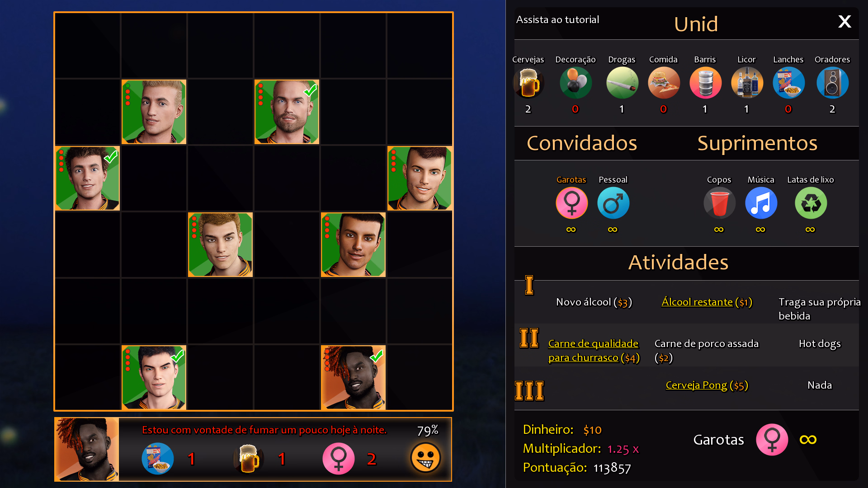Select the Pessoal guest type
The height and width of the screenshot is (488, 868).
tap(613, 203)
